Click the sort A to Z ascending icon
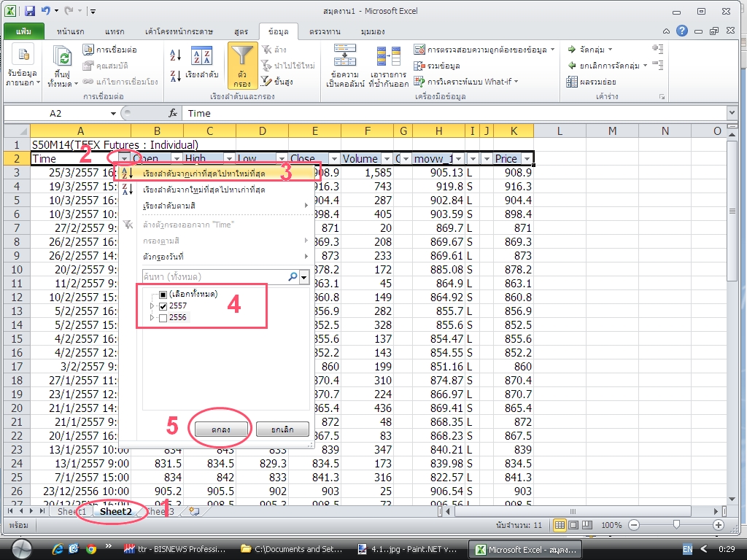The height and width of the screenshot is (560, 747). [x=175, y=55]
